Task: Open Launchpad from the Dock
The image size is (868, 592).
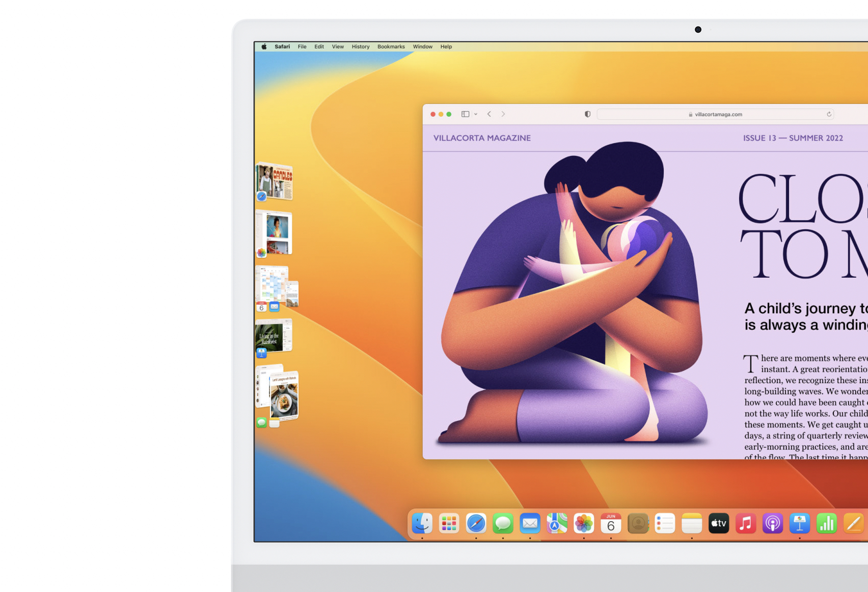Action: 449,523
